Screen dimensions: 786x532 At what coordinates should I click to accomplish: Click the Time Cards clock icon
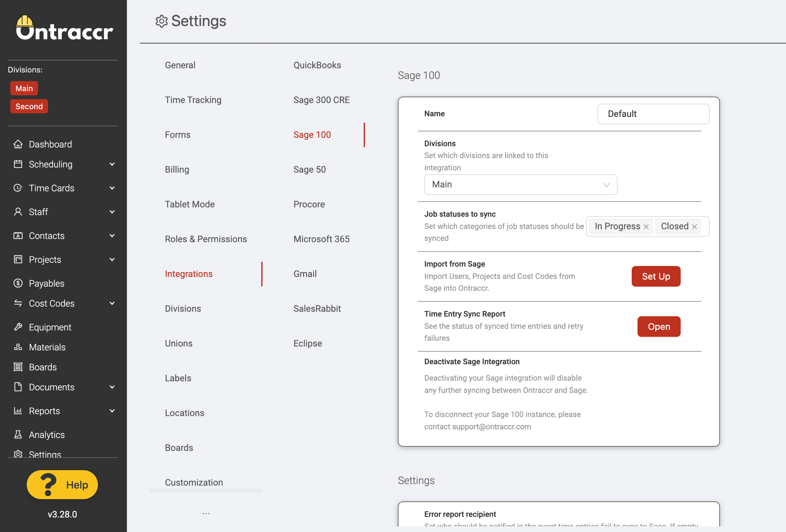18,188
